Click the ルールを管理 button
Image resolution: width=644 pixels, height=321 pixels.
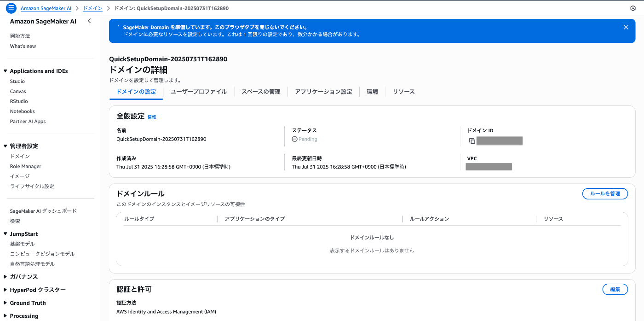pyautogui.click(x=605, y=194)
